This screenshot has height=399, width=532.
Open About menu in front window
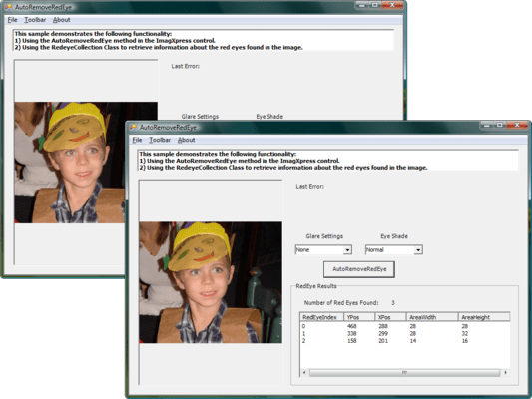pyautogui.click(x=187, y=140)
